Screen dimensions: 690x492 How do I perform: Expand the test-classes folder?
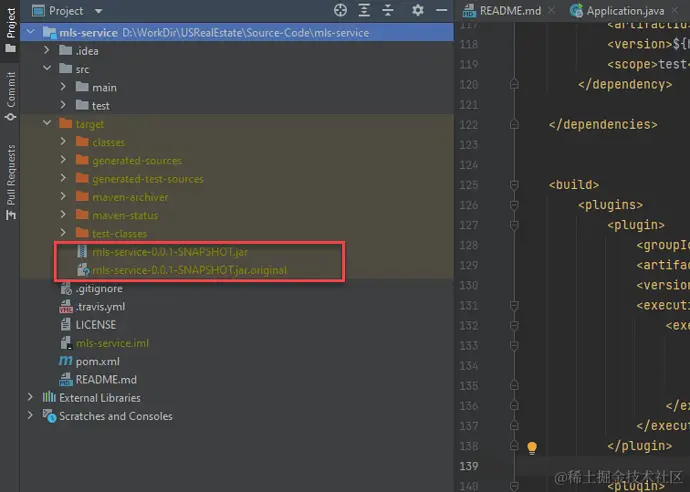[63, 233]
